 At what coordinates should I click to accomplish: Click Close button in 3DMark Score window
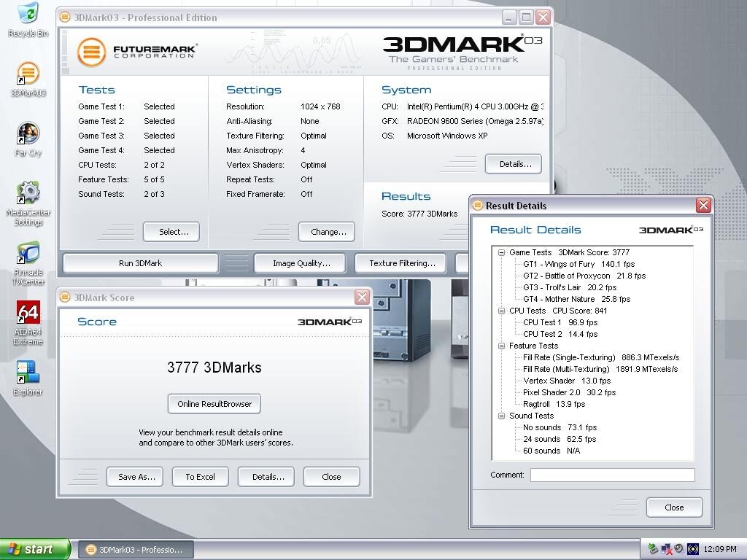point(332,477)
